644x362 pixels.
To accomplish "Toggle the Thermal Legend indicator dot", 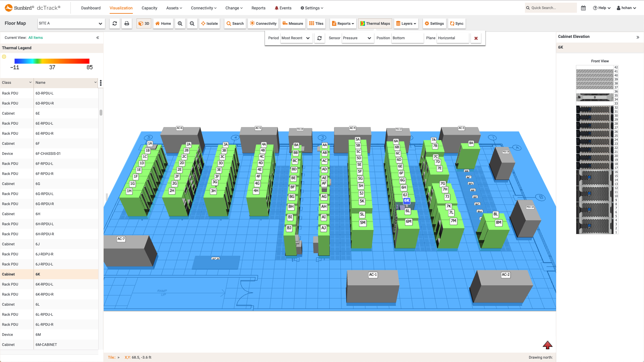I will 4,57.
